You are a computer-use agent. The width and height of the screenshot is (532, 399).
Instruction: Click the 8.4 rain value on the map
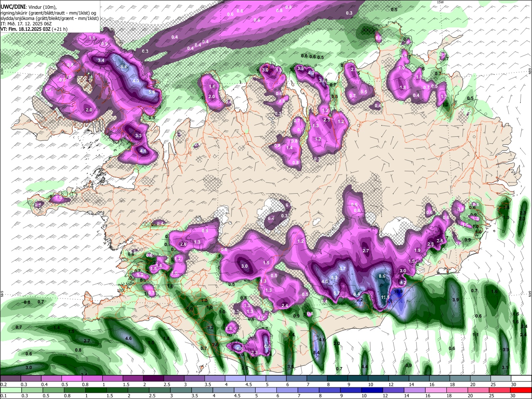click(x=316, y=353)
